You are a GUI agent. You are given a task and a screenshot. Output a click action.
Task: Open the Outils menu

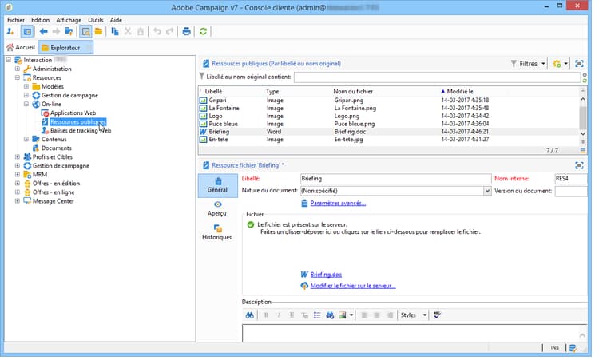(96, 20)
